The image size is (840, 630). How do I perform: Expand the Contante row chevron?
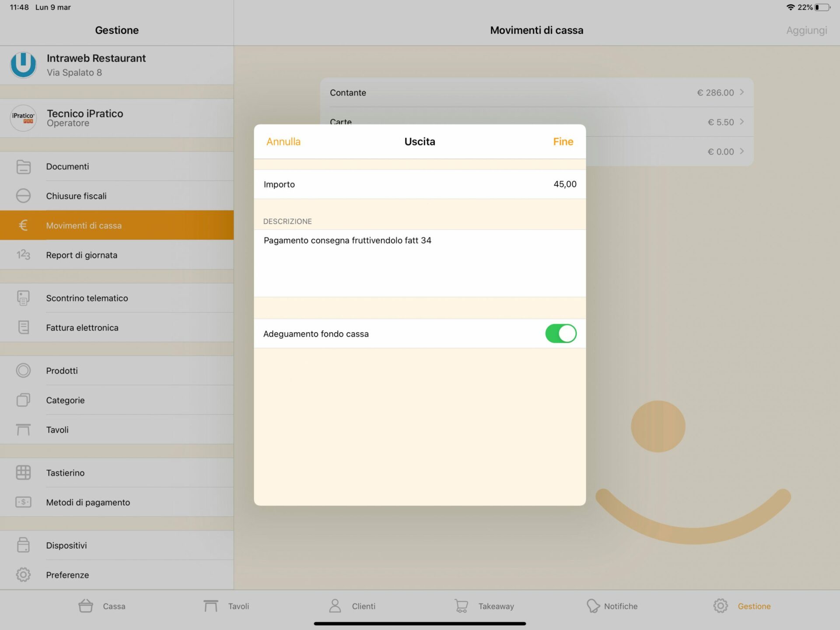(742, 92)
